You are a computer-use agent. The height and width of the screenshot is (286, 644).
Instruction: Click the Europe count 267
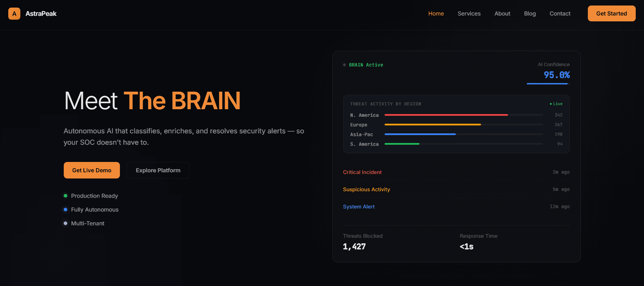pyautogui.click(x=559, y=125)
